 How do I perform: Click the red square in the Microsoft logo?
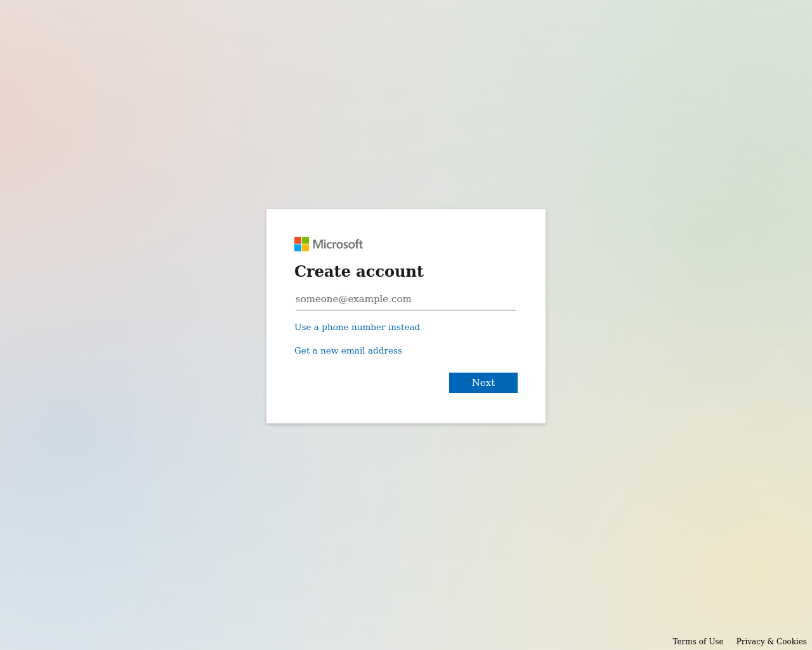pyautogui.click(x=298, y=241)
